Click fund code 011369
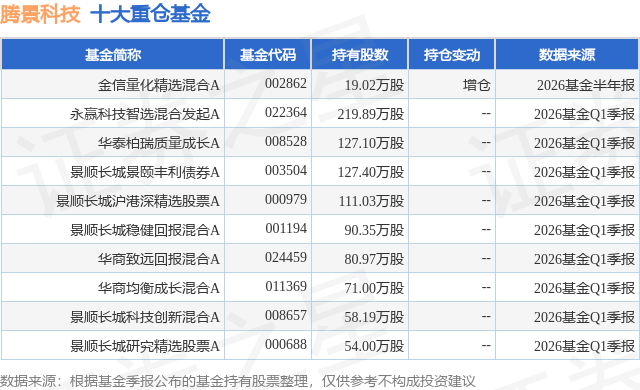This screenshot has width=640, height=390. [x=286, y=286]
